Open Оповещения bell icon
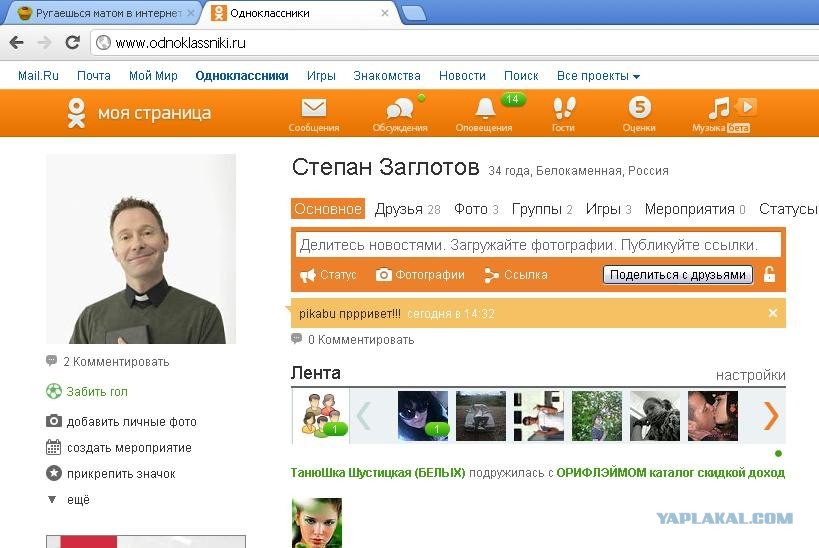Image resolution: width=819 pixels, height=548 pixels. pyautogui.click(x=485, y=108)
